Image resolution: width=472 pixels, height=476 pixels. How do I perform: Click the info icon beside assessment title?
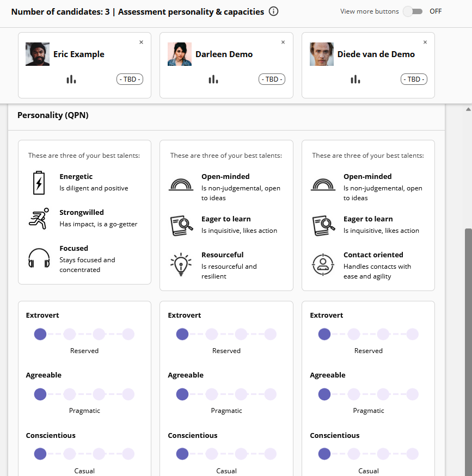[273, 11]
